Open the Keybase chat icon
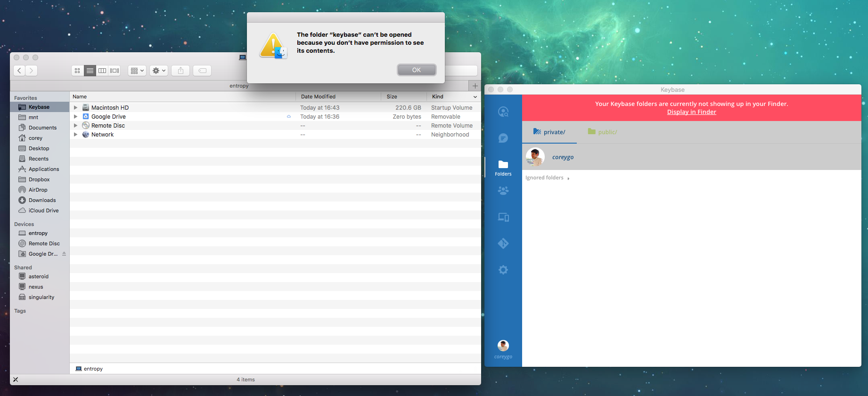The height and width of the screenshot is (396, 868). (x=503, y=138)
